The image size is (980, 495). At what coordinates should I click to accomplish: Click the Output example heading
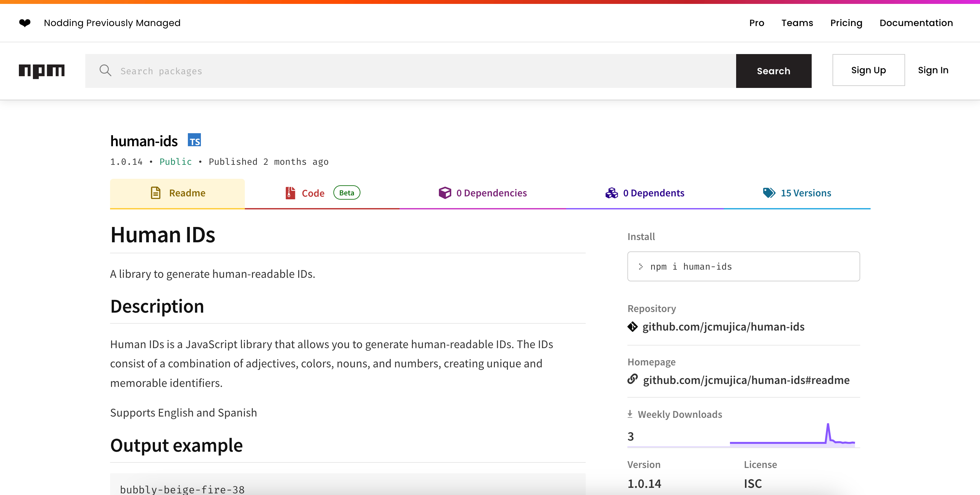pos(176,445)
